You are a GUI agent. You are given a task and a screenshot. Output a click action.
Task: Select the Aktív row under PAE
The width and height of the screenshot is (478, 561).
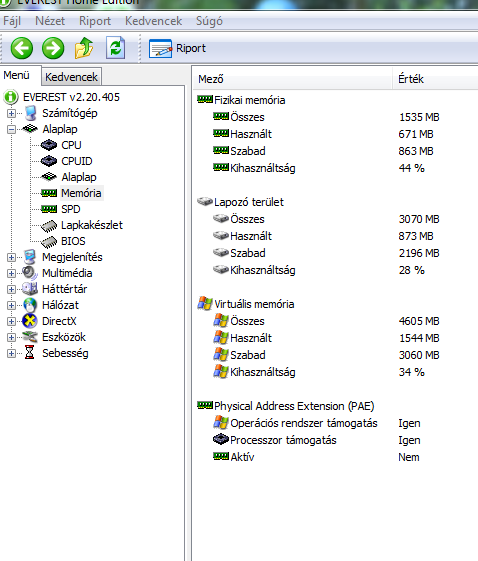[x=234, y=457]
